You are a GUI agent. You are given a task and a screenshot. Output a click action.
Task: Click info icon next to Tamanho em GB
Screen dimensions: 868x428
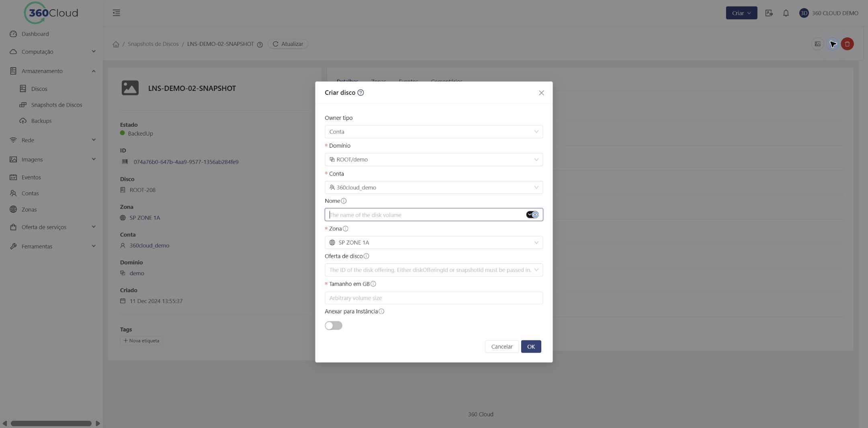[x=373, y=284]
